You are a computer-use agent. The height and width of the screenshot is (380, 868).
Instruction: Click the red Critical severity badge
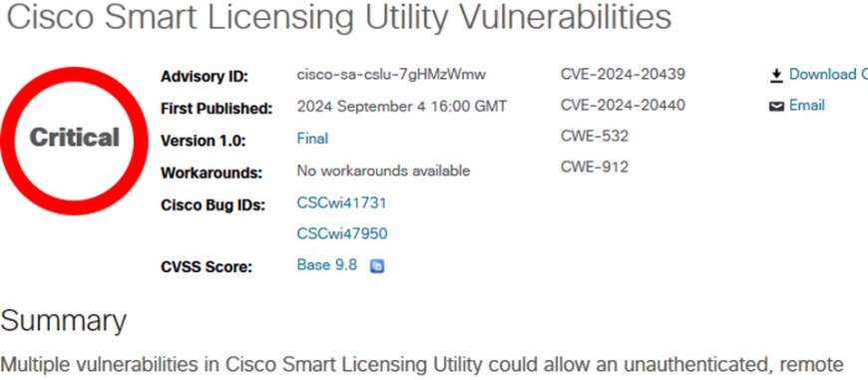tap(74, 139)
